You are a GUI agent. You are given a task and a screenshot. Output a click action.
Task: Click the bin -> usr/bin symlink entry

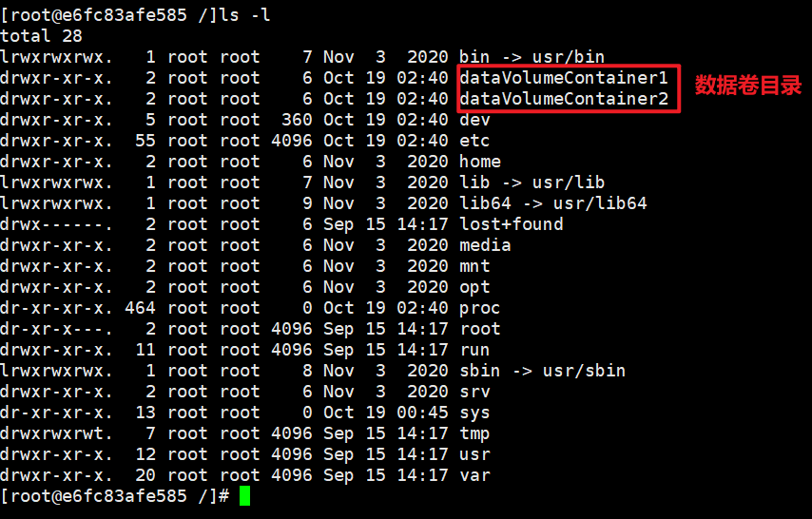point(532,56)
